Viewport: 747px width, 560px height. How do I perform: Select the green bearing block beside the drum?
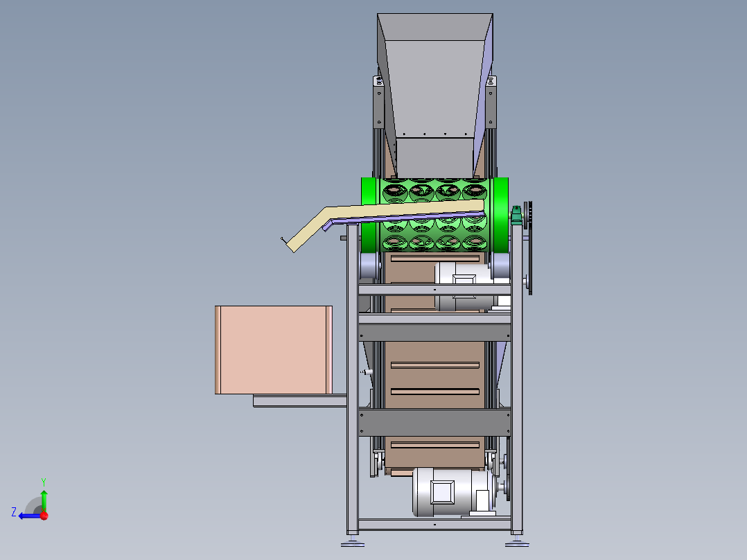tap(516, 216)
